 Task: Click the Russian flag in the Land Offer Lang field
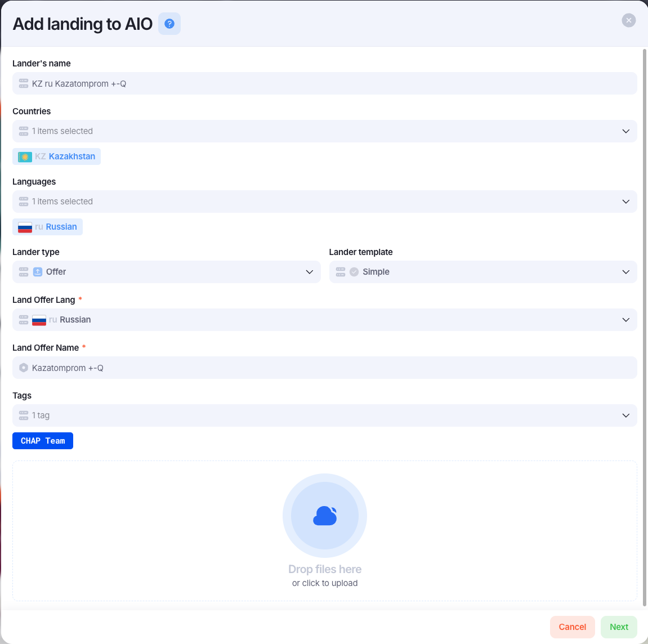[39, 320]
